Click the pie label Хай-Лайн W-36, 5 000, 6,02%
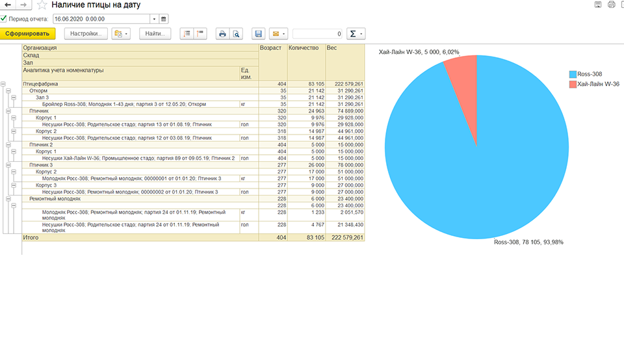The image size is (624, 364). point(419,52)
